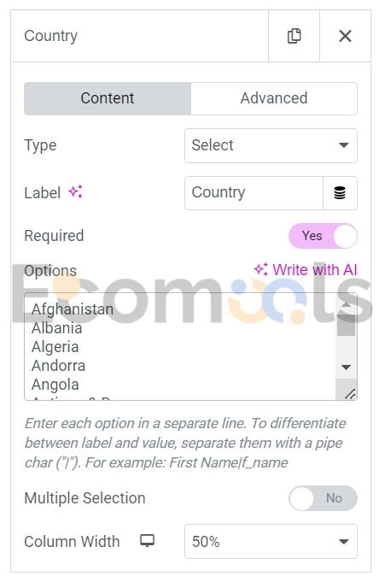Open dynamic tags database icon
The image size is (385, 588).
[x=340, y=193]
